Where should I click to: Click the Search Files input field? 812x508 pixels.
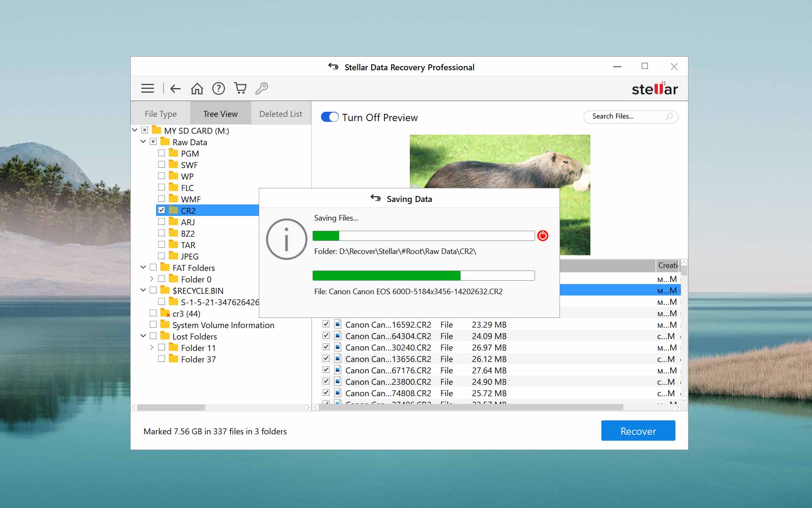631,116
